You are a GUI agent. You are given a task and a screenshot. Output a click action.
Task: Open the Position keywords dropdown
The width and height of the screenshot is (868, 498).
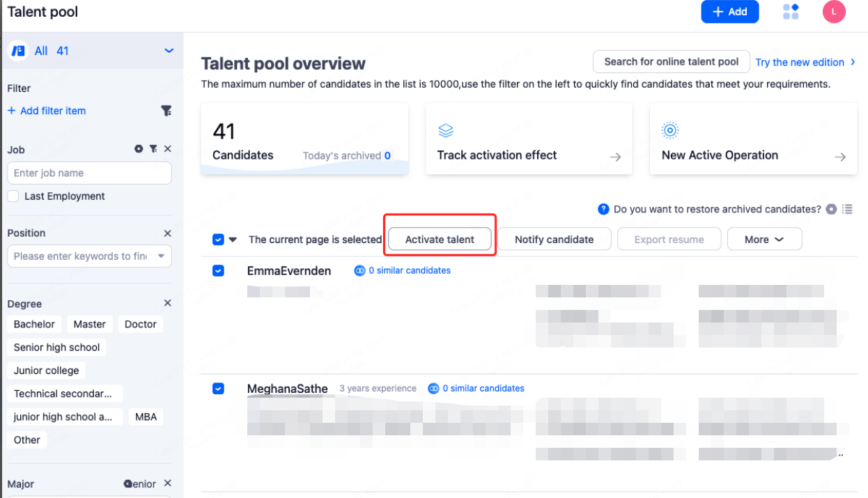click(x=161, y=256)
